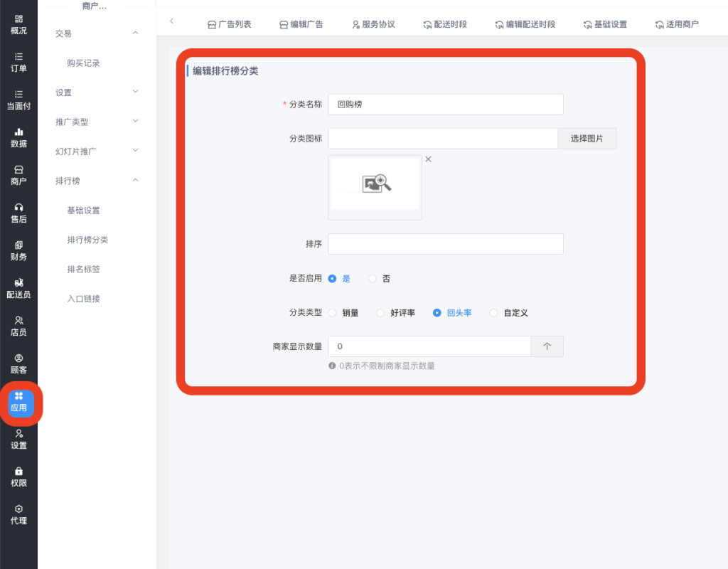Viewport: 728px width, 569px height.
Task: Click the 选择图片 button
Action: pyautogui.click(x=587, y=139)
